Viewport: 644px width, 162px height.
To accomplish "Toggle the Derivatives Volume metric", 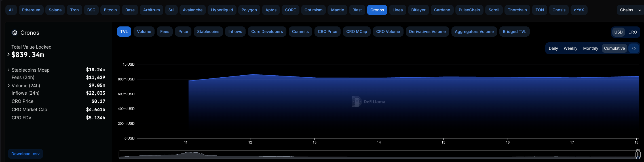I will 427,32.
